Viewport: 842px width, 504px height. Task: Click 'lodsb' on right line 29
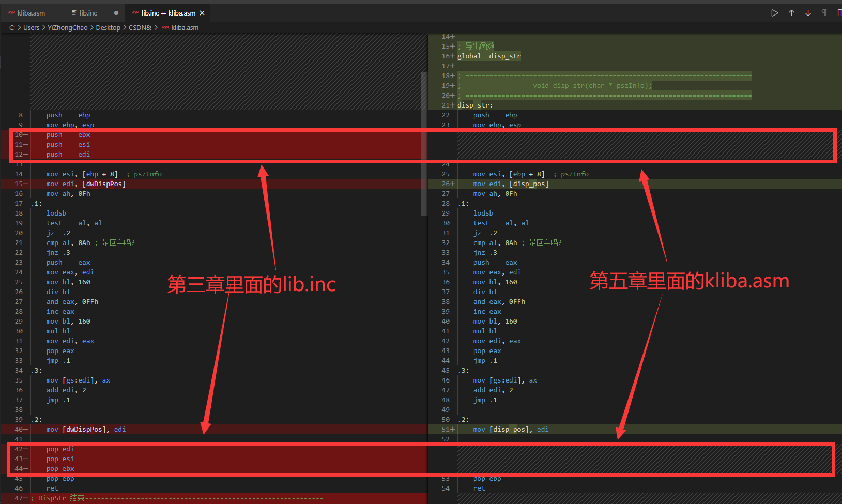point(483,213)
